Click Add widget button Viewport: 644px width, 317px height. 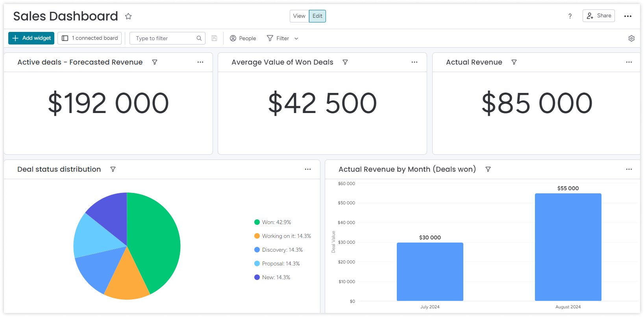click(x=31, y=38)
